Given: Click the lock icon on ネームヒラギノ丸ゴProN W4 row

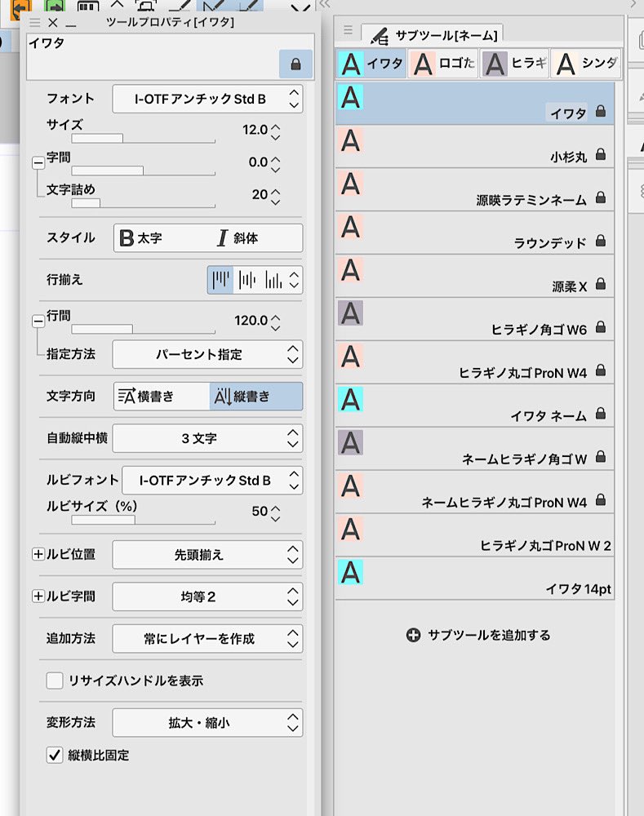Looking at the screenshot, I should click(x=600, y=499).
